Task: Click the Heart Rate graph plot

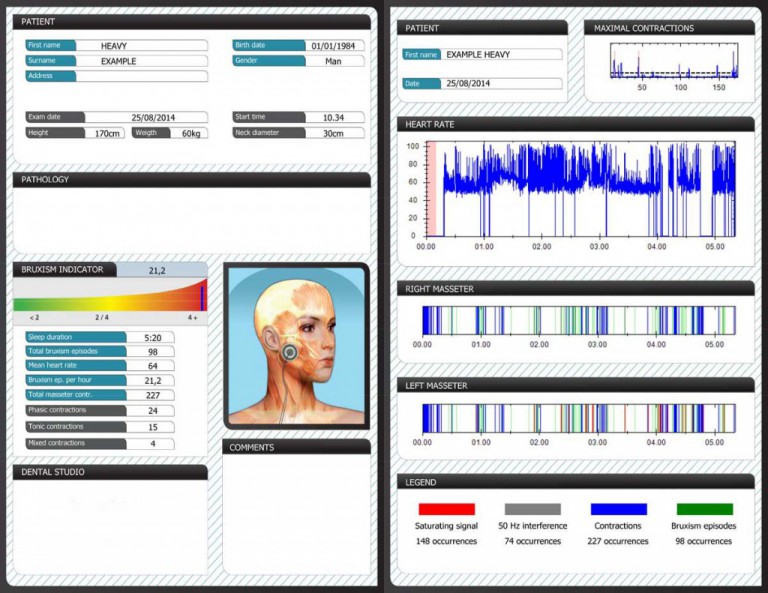Action: tap(580, 190)
